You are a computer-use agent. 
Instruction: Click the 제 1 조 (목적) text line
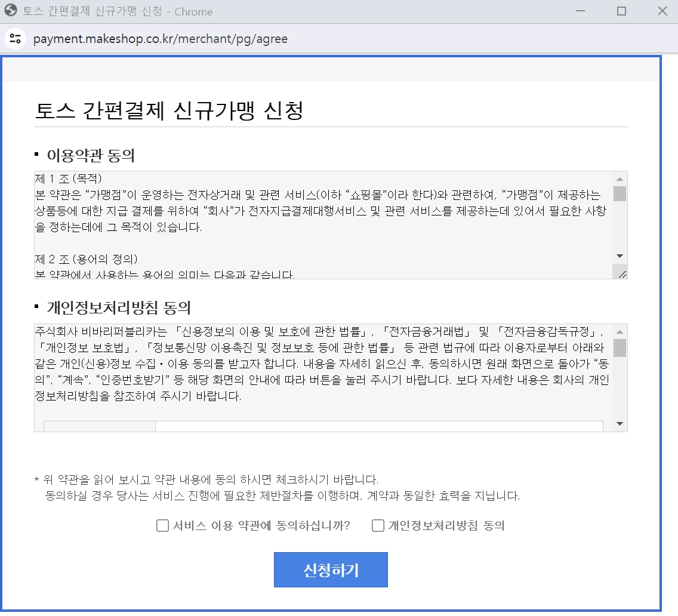68,178
